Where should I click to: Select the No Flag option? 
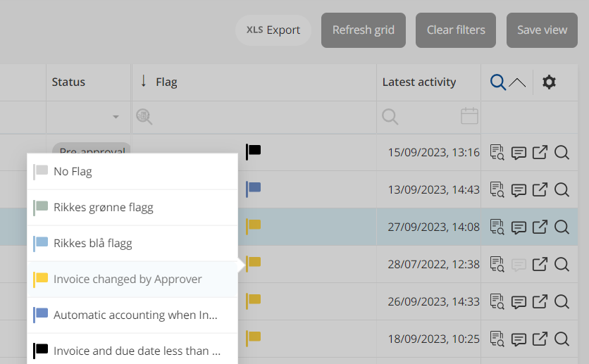[73, 171]
